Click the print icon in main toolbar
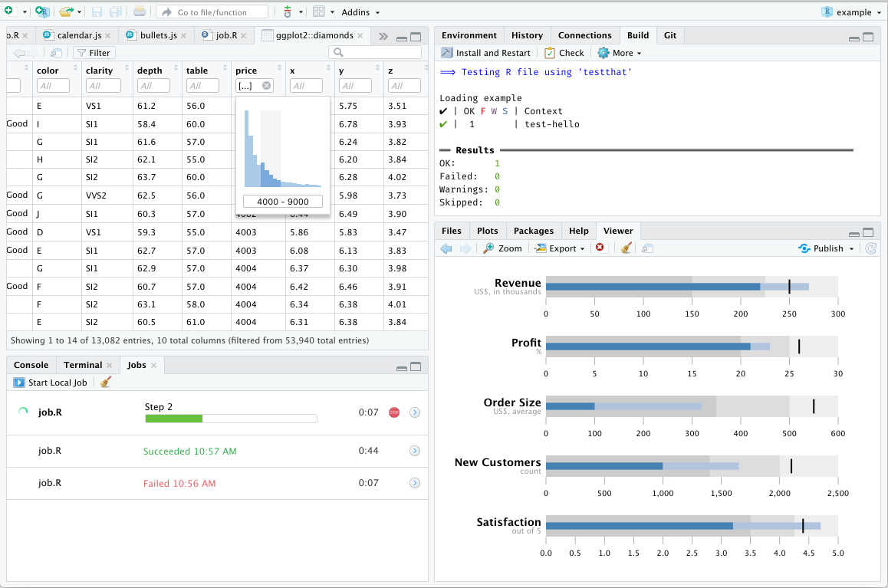The image size is (888, 588). click(139, 12)
